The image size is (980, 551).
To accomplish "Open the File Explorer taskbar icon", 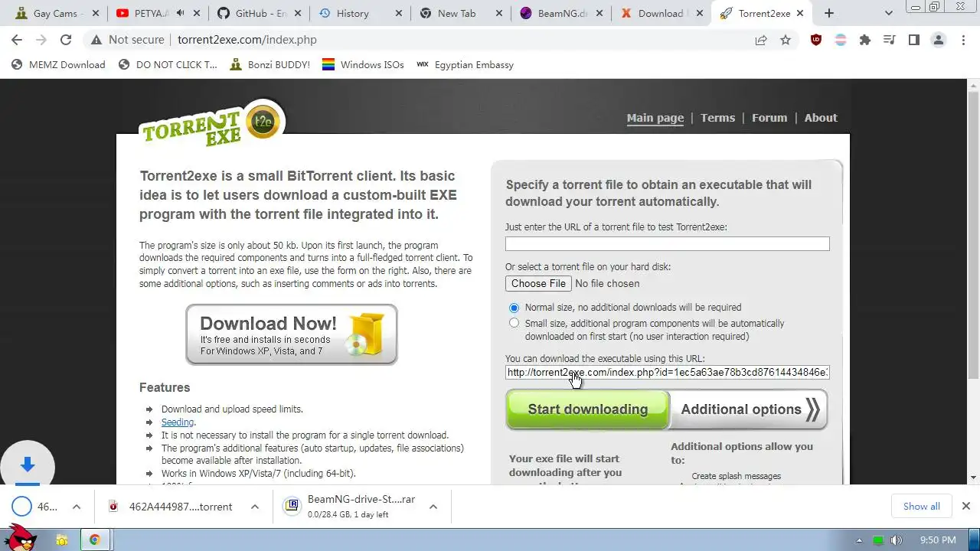I will [62, 540].
